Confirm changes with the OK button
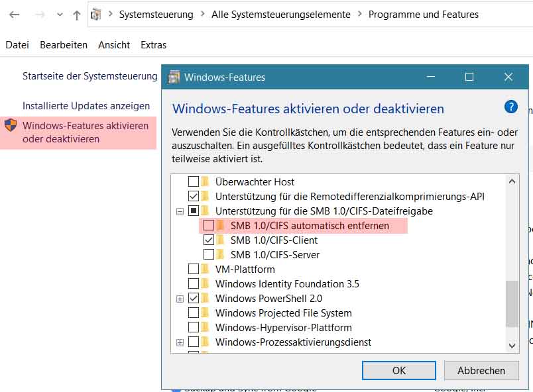Viewport: 533px width, 392px height. coord(398,370)
